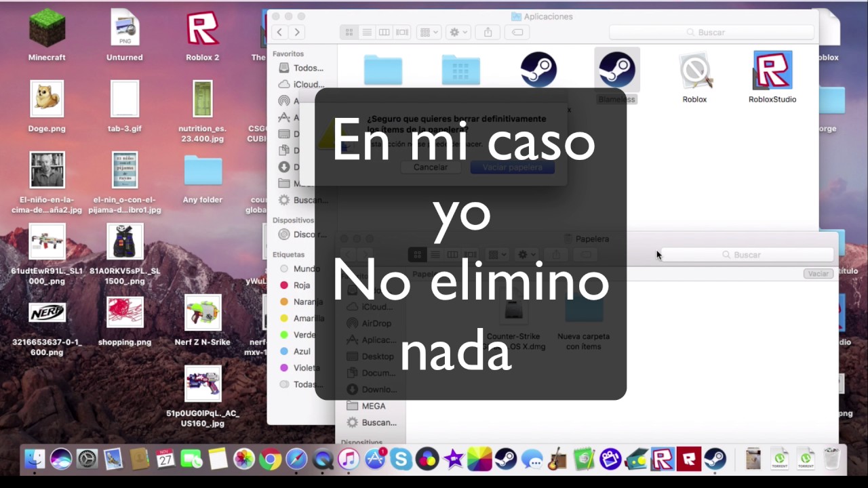868x488 pixels.
Task: Open the gear action menu in Aplicaciones
Action: (x=458, y=32)
